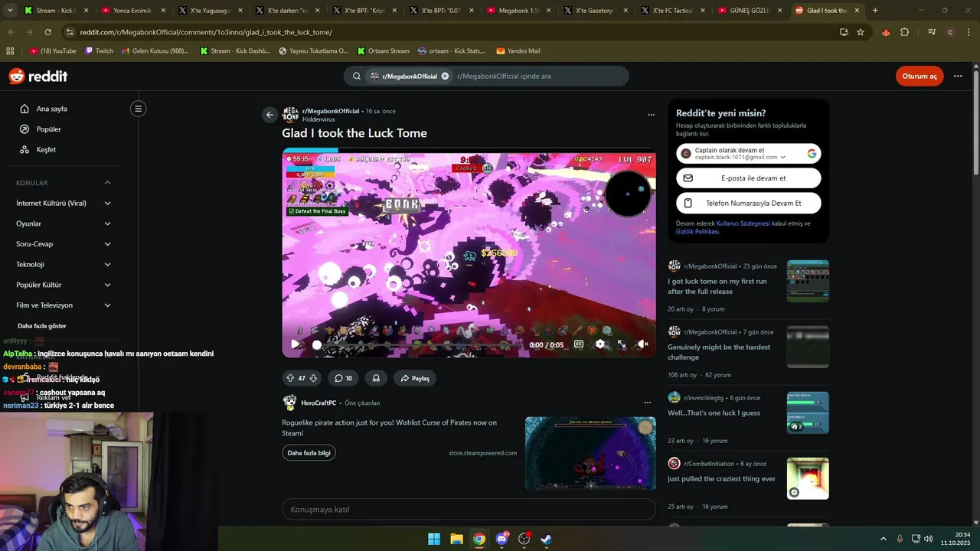Open 'Well...That's one luck I guess' thumbnail
The height and width of the screenshot is (551, 980).
pos(808,412)
